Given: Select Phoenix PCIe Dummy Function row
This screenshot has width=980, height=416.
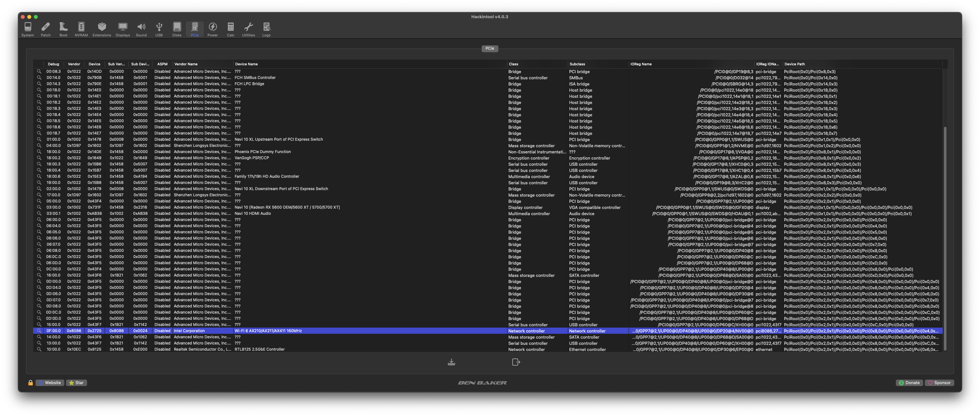Looking at the screenshot, I should tap(488, 152).
